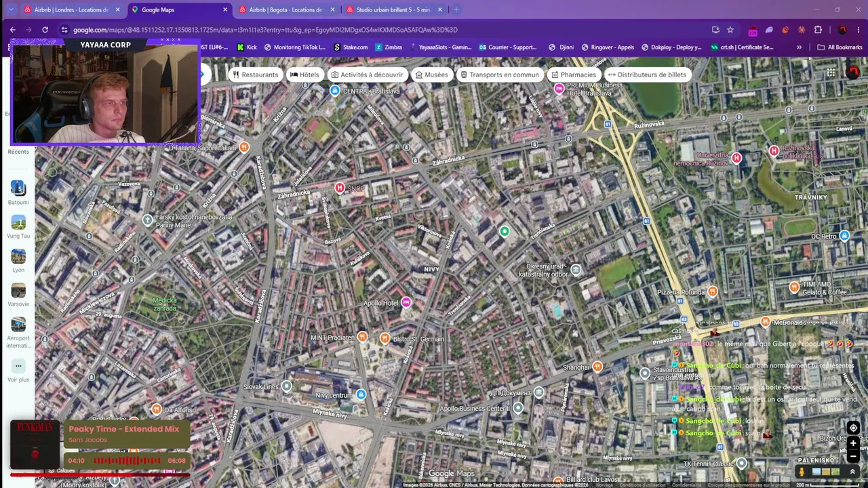
Task: Click Nivy centrum shopping pin
Action: (361, 394)
